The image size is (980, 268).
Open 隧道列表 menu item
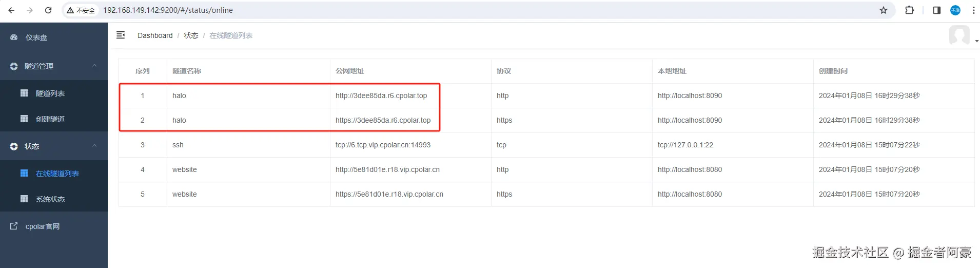(x=54, y=93)
